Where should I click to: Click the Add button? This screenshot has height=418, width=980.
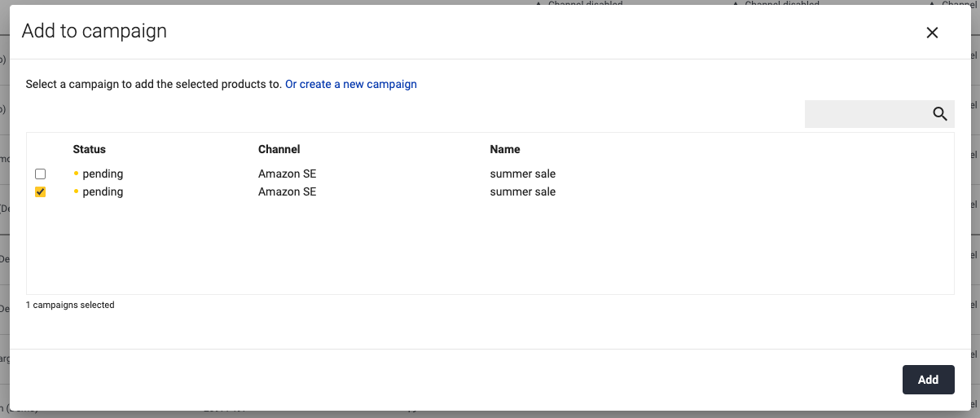(928, 380)
